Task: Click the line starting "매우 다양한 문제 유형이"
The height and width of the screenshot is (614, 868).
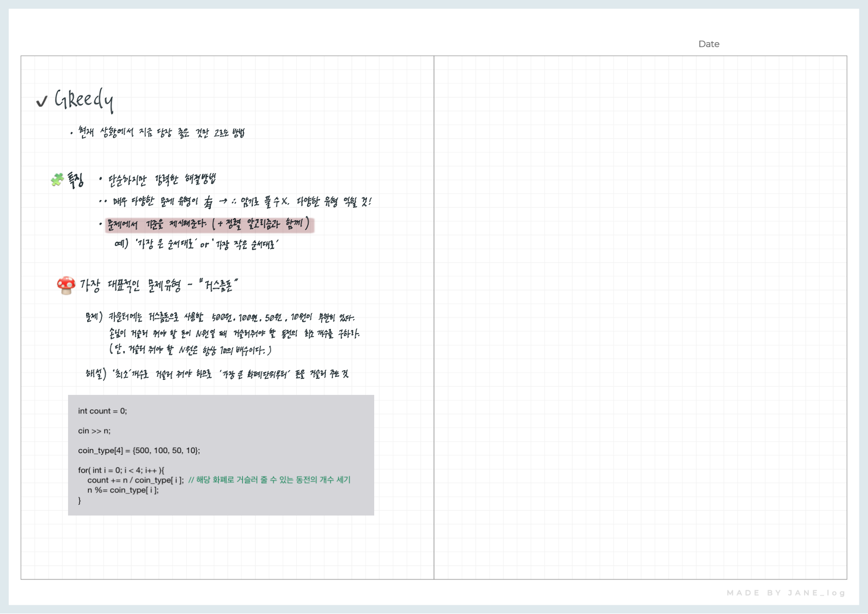Action: point(242,202)
